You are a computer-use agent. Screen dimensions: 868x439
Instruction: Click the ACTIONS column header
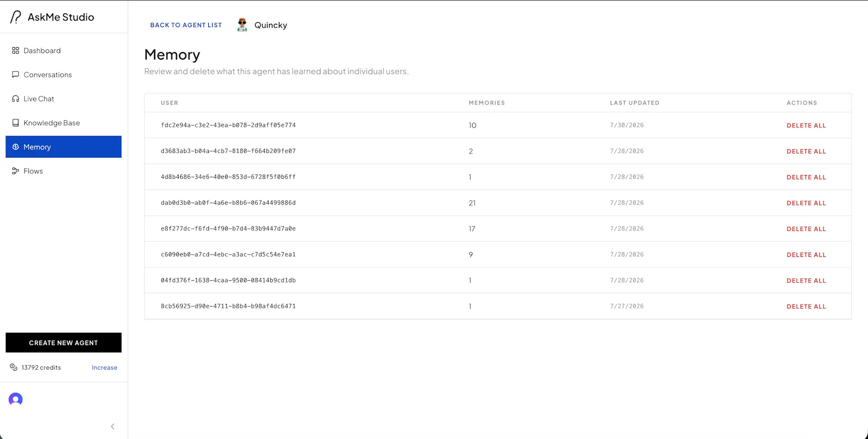802,103
